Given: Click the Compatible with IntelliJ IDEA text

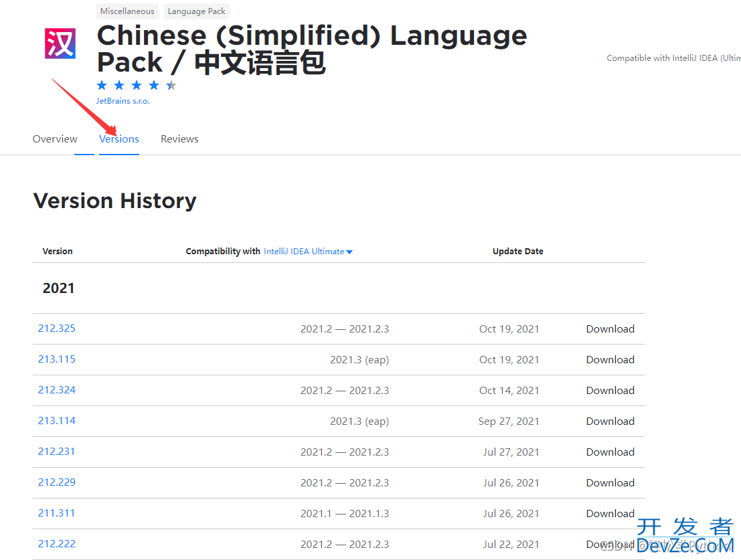Looking at the screenshot, I should coord(673,58).
